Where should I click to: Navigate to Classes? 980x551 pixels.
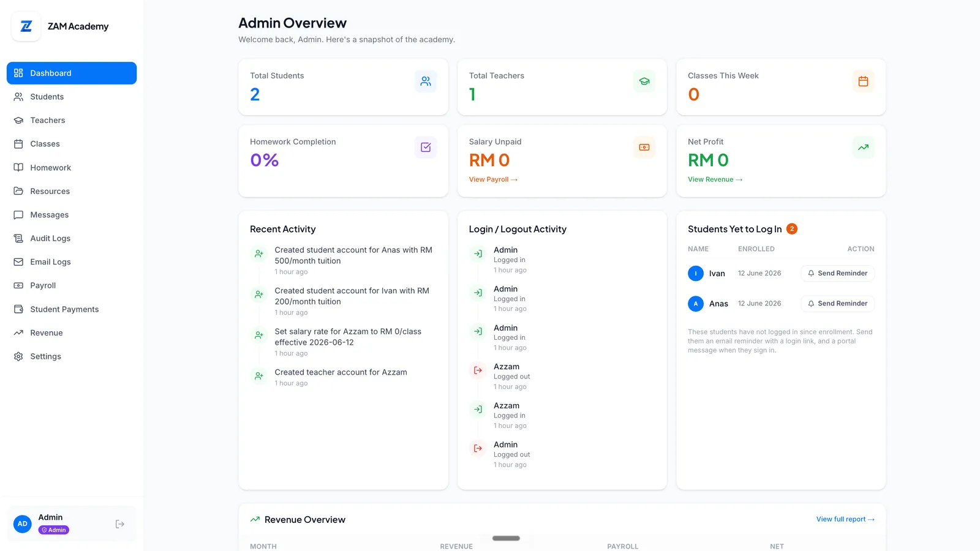point(72,144)
